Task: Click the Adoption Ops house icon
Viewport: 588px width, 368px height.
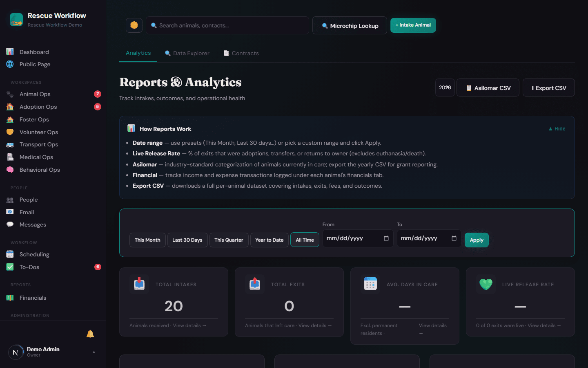Action: (x=10, y=107)
